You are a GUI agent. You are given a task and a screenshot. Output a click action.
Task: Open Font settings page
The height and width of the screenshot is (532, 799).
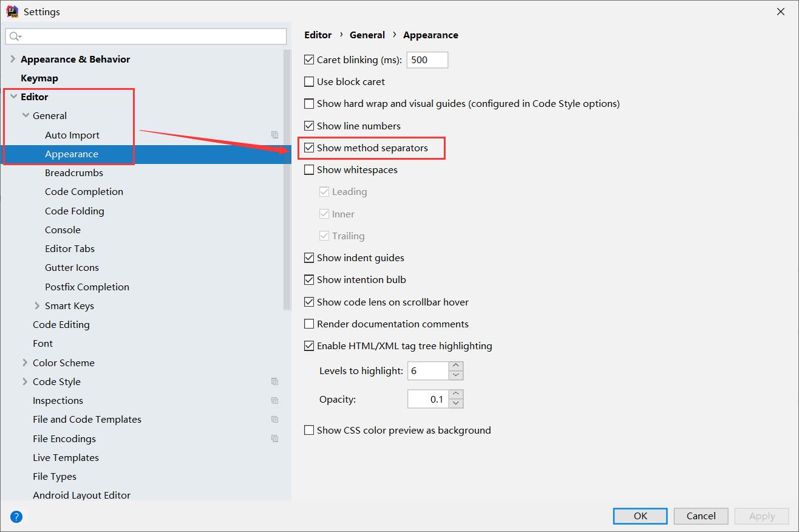point(42,343)
